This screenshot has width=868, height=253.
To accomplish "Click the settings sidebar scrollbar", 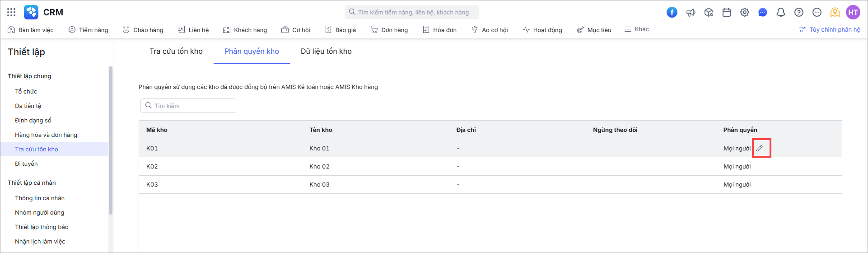I will [x=111, y=140].
